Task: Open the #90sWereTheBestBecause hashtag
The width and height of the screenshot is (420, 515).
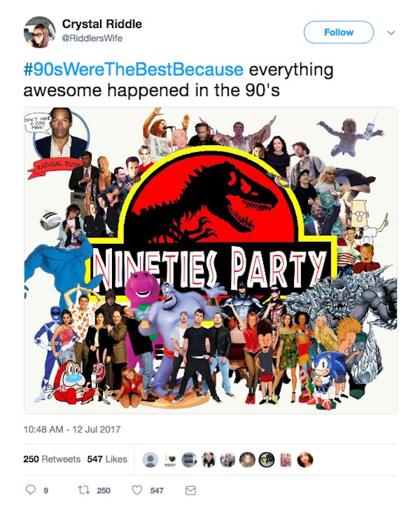Action: (x=134, y=69)
